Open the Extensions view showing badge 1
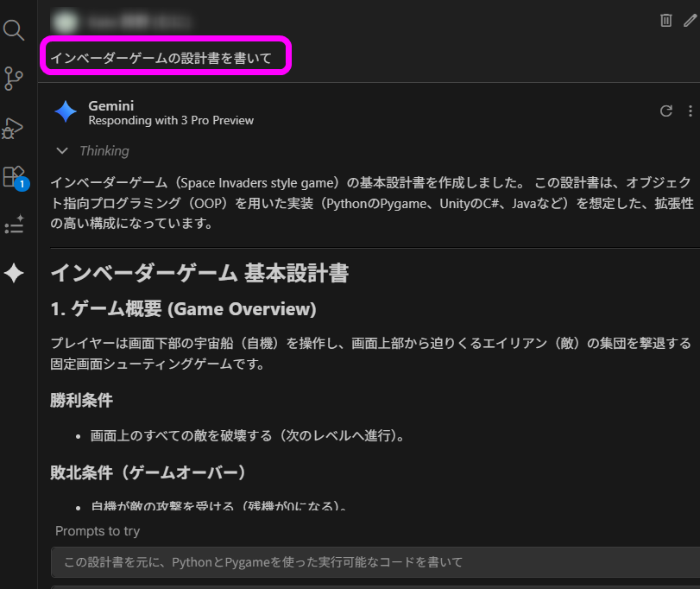Image resolution: width=700 pixels, height=589 pixels. [14, 177]
